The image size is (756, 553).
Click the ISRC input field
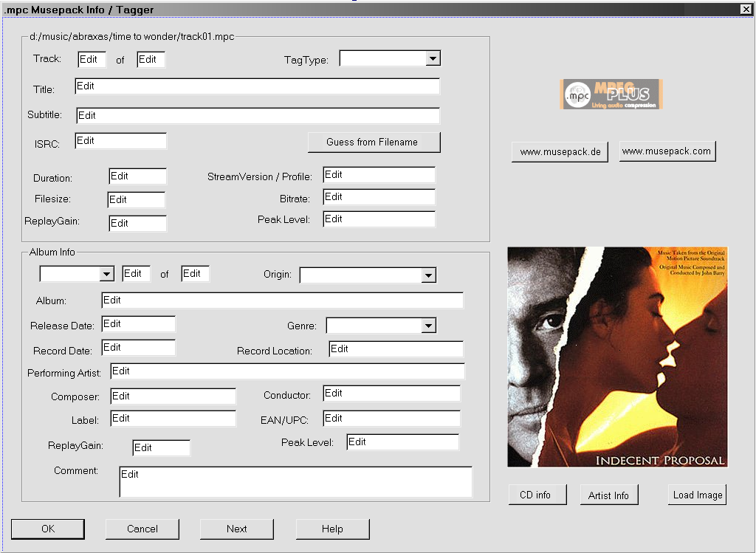121,141
